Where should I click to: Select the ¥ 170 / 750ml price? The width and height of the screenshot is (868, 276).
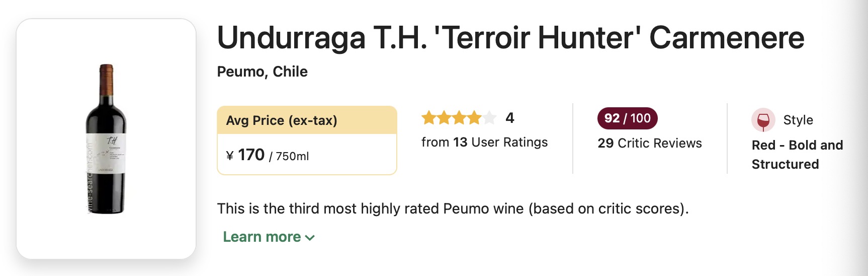tap(268, 155)
